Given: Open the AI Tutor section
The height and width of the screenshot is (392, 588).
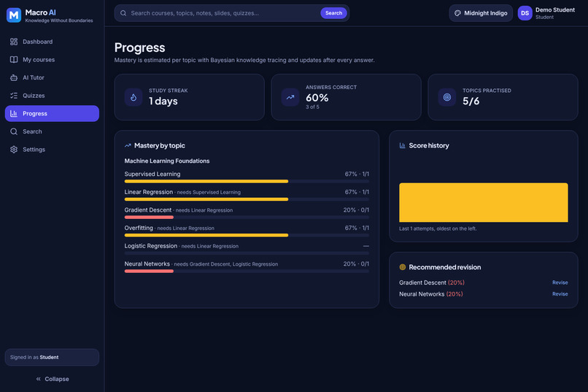Looking at the screenshot, I should 52,77.
